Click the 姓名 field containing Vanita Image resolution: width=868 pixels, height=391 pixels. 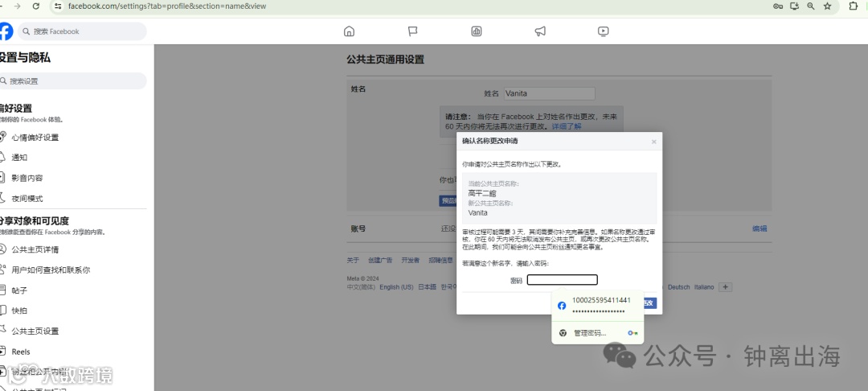click(549, 93)
